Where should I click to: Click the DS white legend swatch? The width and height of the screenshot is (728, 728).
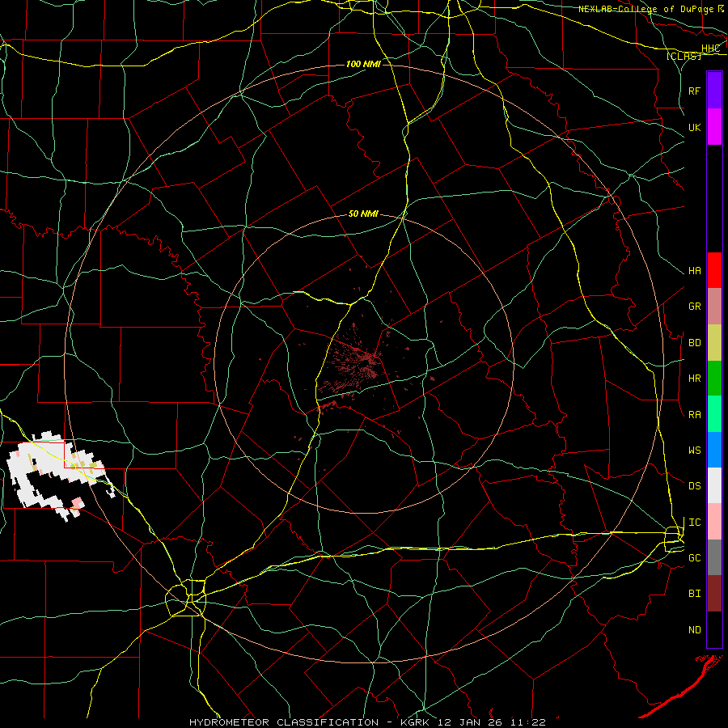tap(714, 485)
